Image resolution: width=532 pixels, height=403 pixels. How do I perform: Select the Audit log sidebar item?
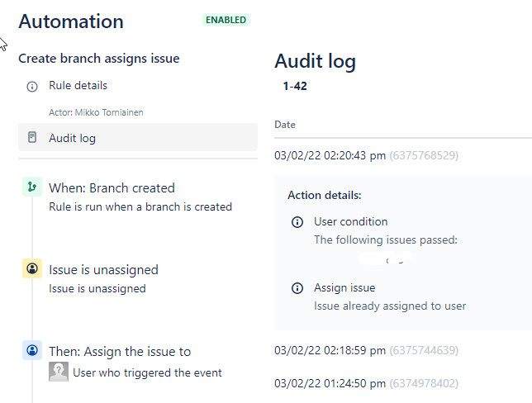click(72, 138)
